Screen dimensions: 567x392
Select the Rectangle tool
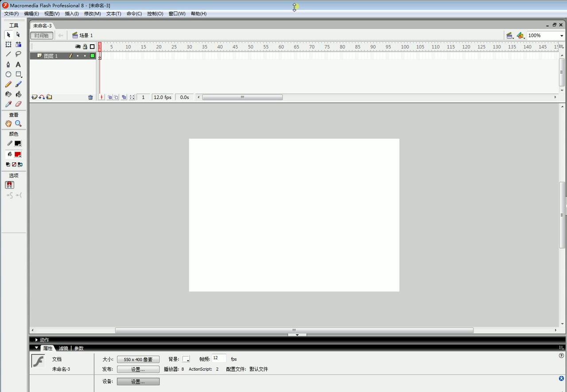click(x=18, y=74)
